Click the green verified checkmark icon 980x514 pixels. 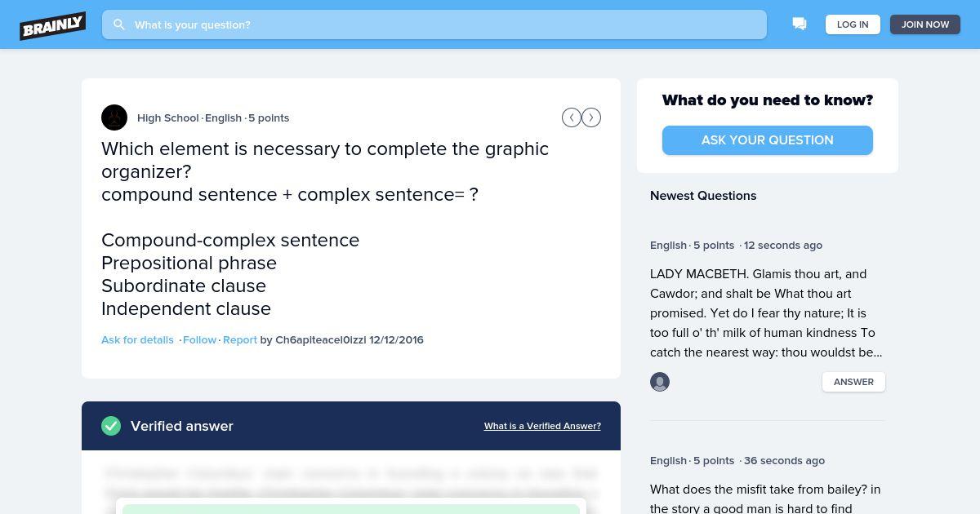click(x=111, y=426)
